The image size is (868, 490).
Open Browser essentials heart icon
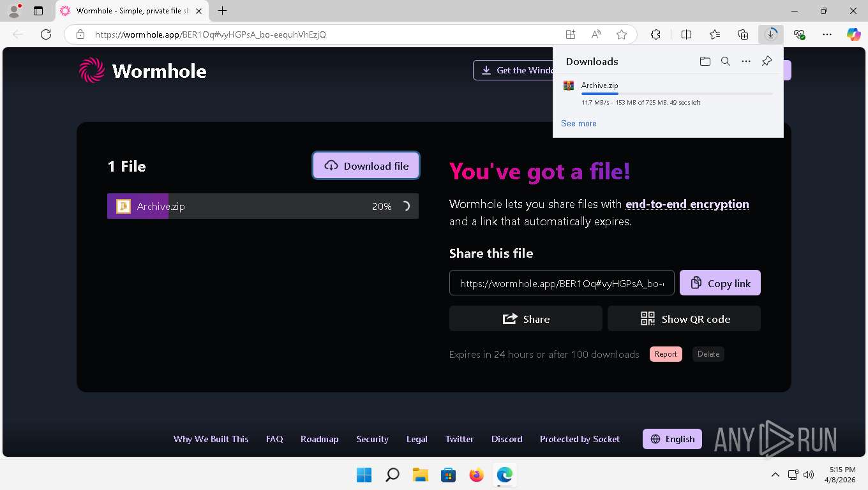(x=799, y=34)
